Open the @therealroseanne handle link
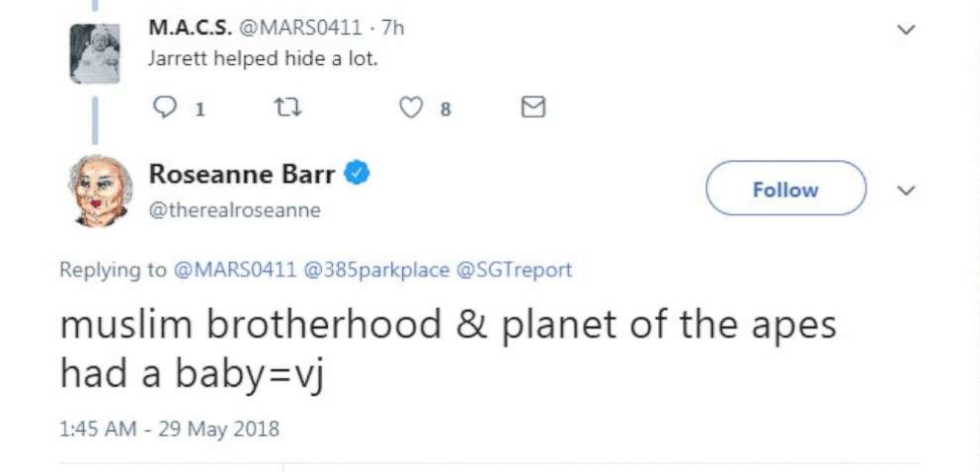 pyautogui.click(x=234, y=210)
